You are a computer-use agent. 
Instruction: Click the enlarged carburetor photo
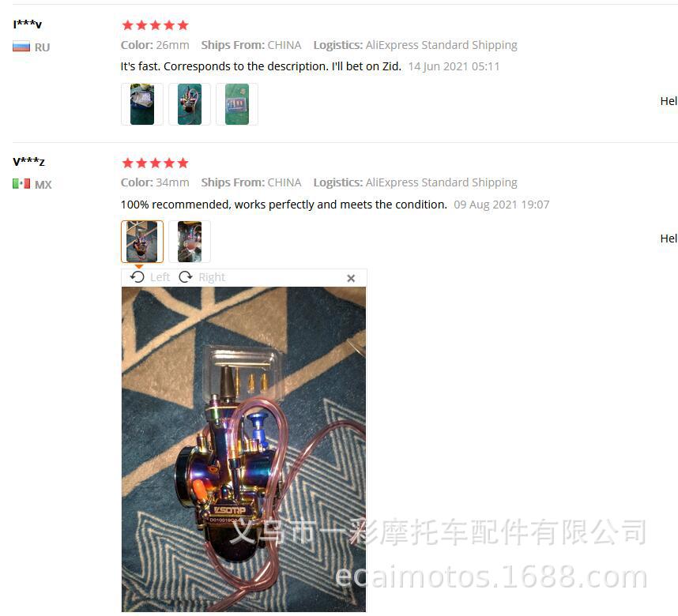coord(244,449)
